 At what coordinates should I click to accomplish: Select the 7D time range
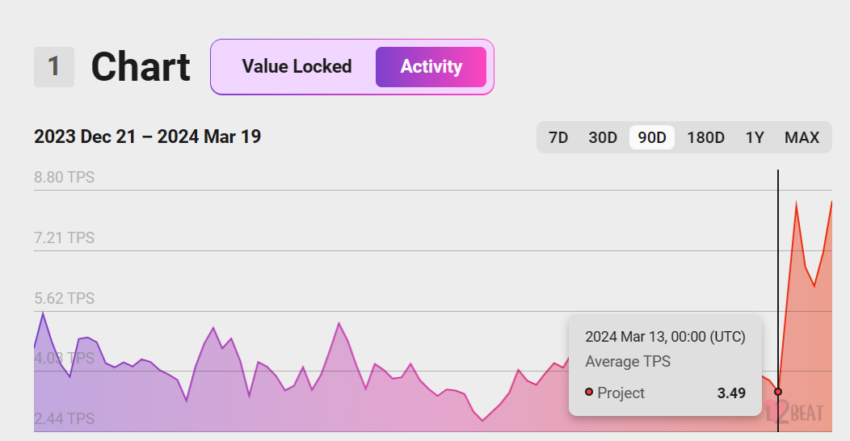coord(558,138)
